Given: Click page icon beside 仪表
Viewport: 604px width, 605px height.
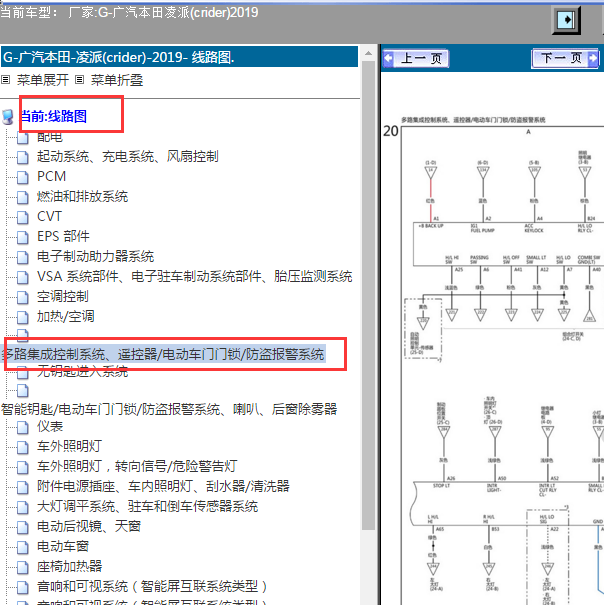Looking at the screenshot, I should pyautogui.click(x=23, y=427).
